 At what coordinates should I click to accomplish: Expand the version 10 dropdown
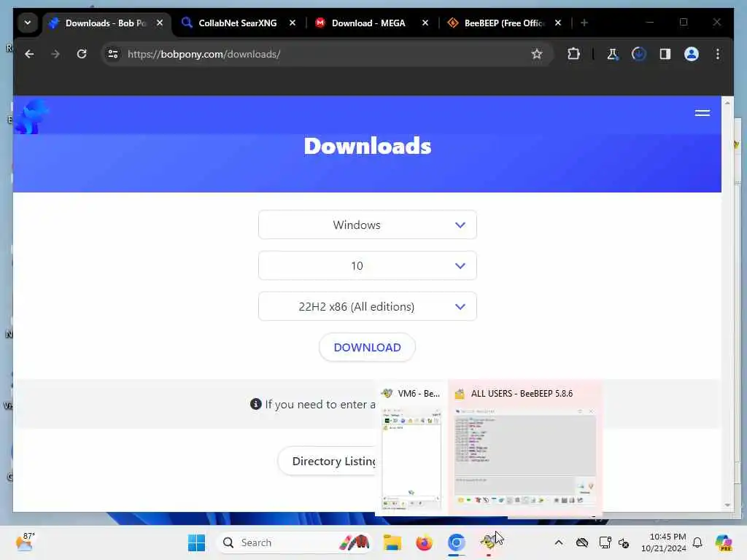coord(368,265)
